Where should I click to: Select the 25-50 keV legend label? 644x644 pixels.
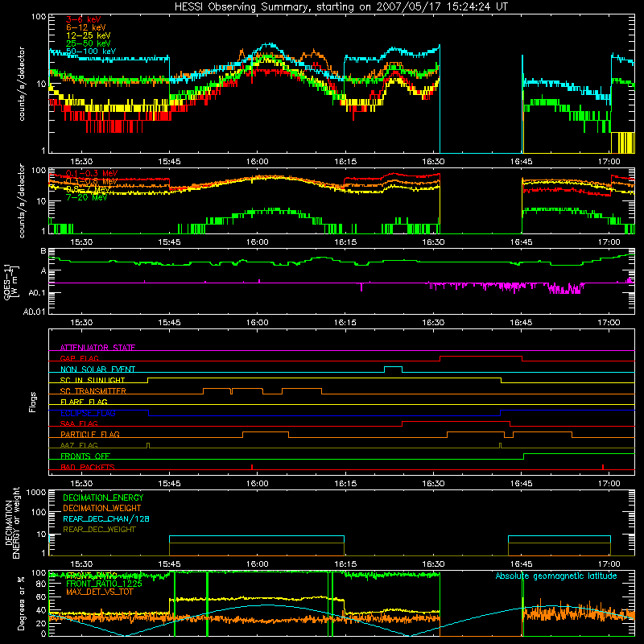tap(89, 43)
